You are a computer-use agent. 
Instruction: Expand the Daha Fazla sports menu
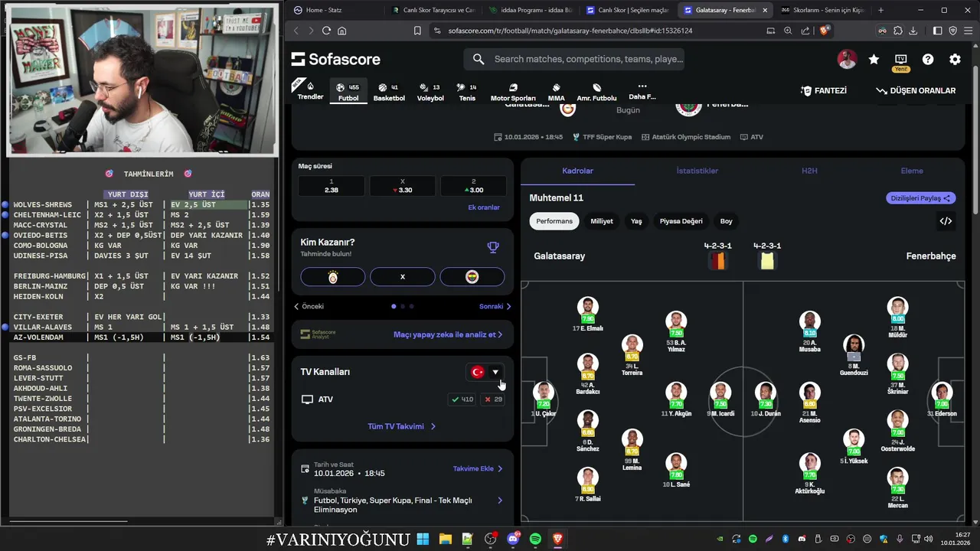(642, 92)
